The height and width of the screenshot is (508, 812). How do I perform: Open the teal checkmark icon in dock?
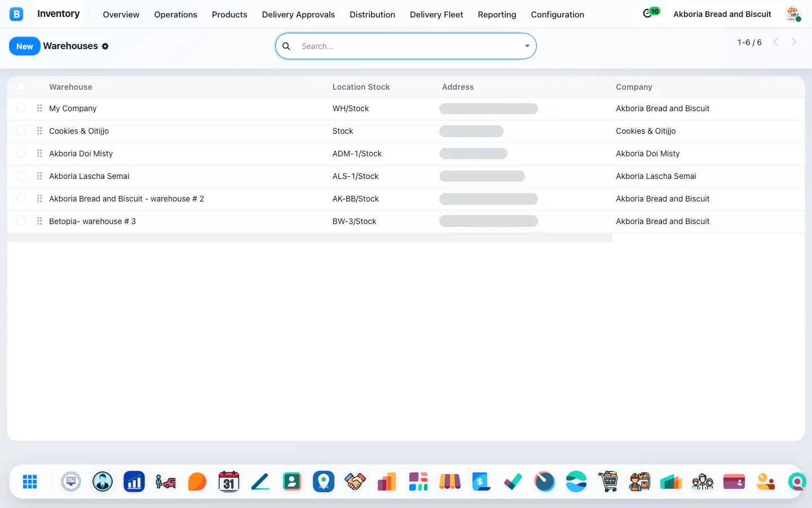click(x=513, y=481)
